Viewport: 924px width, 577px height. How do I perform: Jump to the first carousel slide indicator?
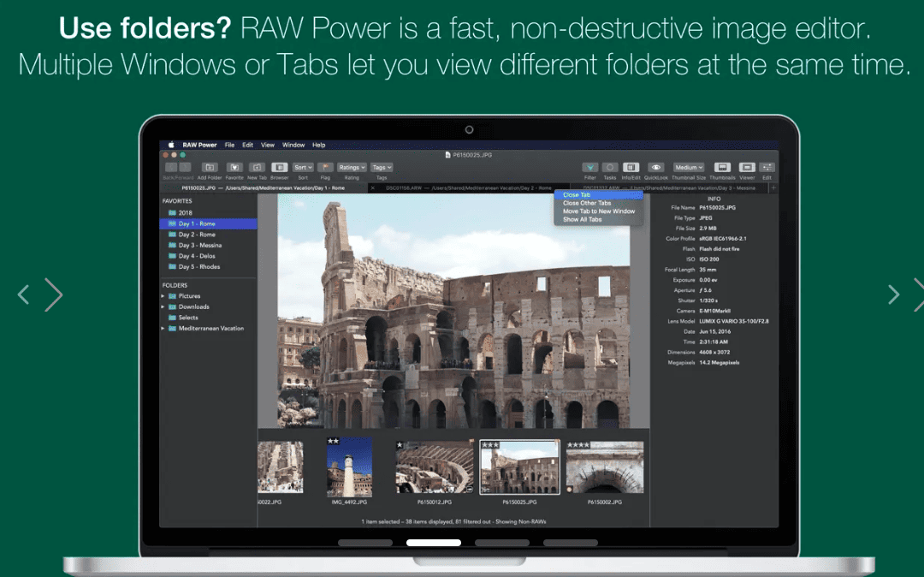[x=364, y=543]
